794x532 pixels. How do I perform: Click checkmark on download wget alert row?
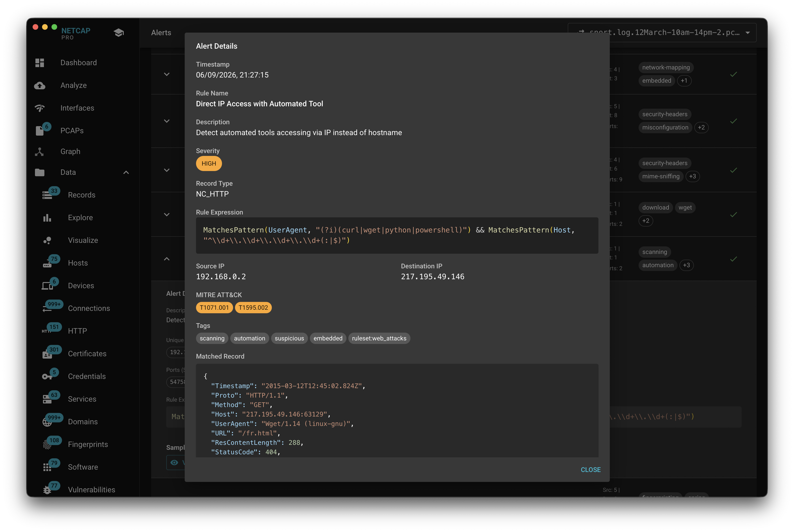[734, 215]
